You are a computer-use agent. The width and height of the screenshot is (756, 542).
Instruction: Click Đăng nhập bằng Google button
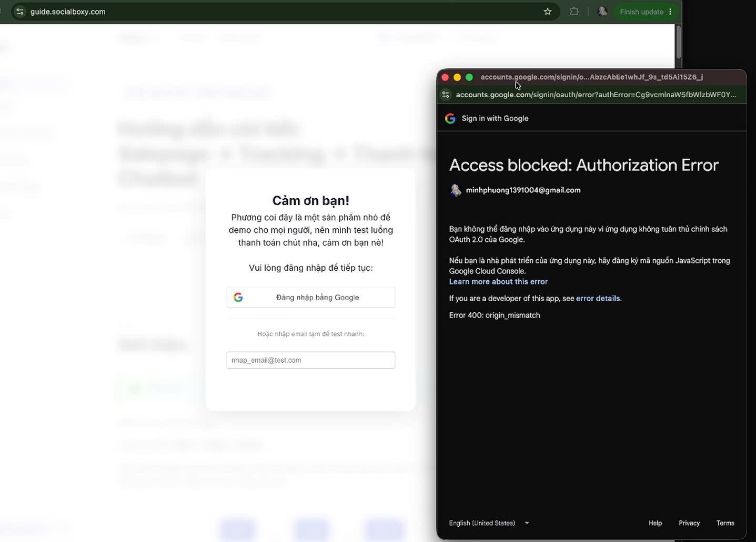[x=311, y=298]
